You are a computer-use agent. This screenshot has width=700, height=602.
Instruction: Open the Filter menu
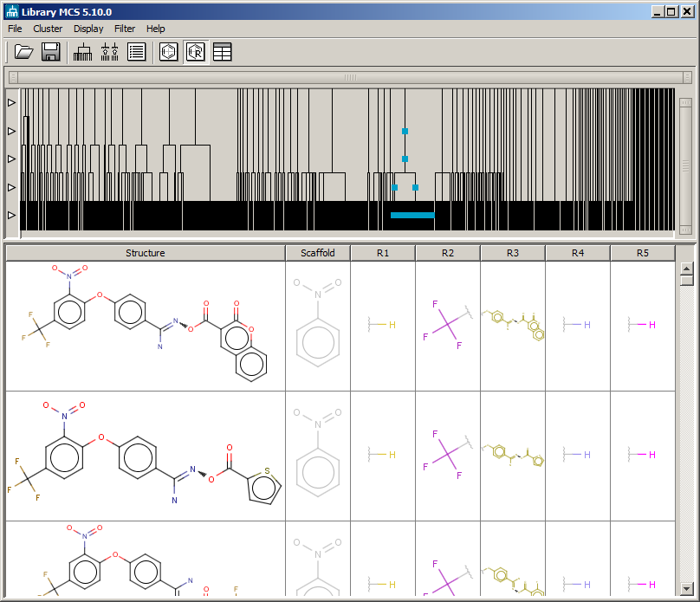pyautogui.click(x=125, y=29)
